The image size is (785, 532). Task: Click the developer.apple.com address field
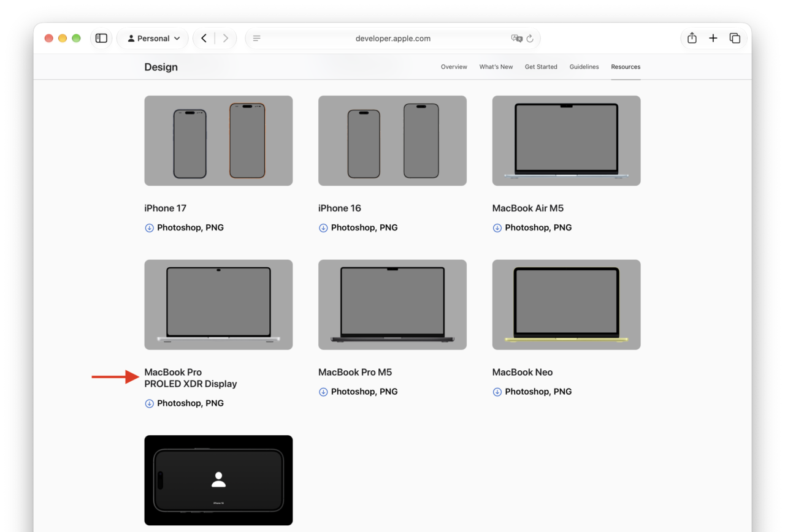(x=392, y=38)
